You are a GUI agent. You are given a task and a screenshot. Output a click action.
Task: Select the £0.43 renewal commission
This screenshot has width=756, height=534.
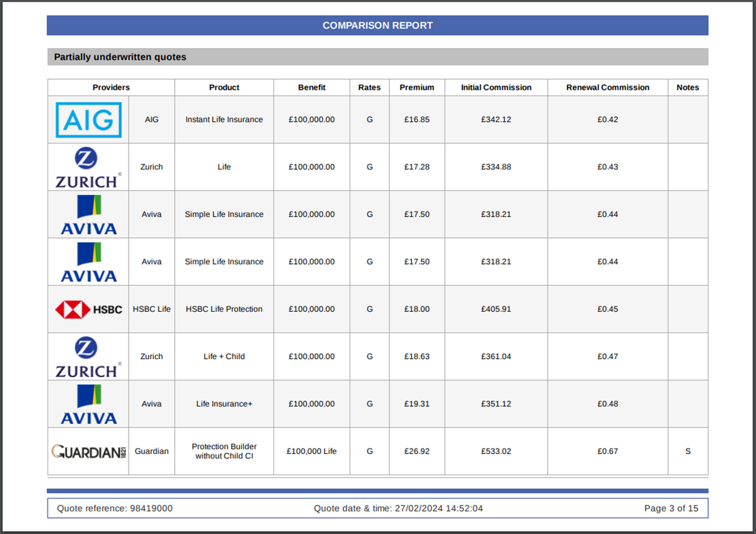(608, 167)
